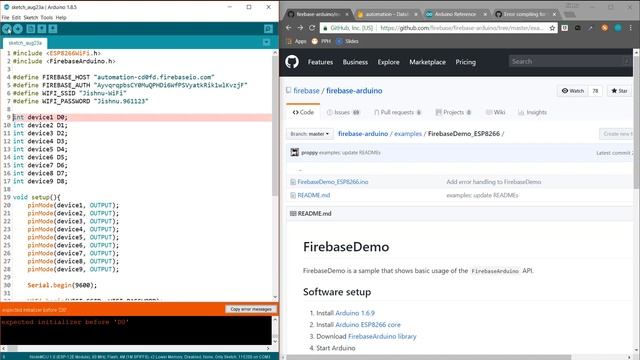
Task: Click the New sketch icon
Action: click(x=31, y=29)
